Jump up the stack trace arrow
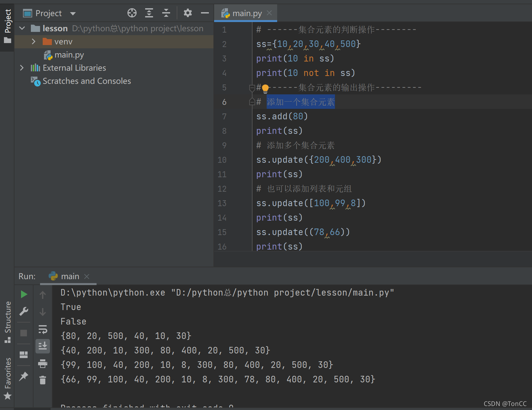Screen dimensions: 532x410 (x=43, y=295)
